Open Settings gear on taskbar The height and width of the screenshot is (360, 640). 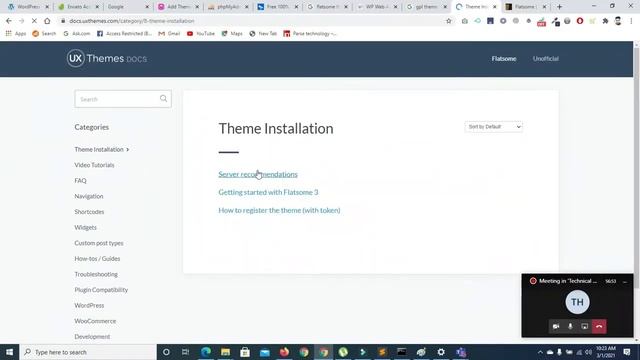[x=441, y=352]
